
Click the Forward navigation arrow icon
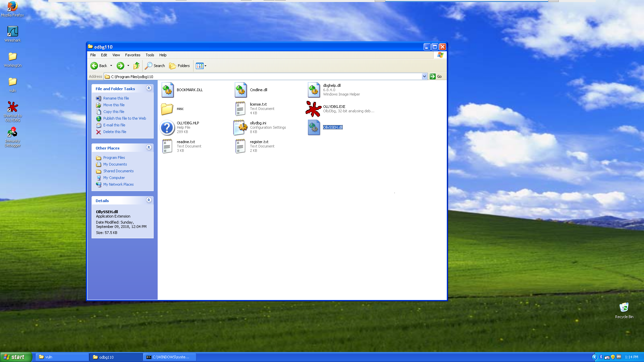pos(120,66)
